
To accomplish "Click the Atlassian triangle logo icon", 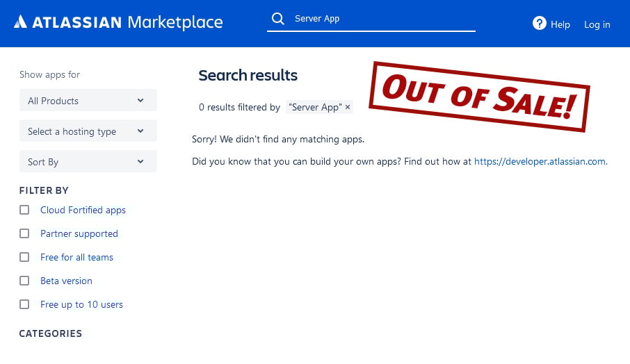I will (x=20, y=22).
